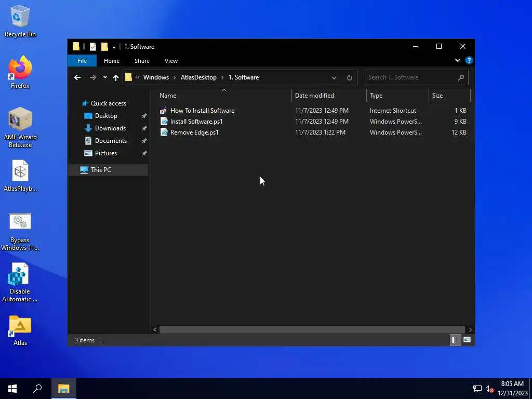Switch to Large icons view in status bar

click(467, 340)
